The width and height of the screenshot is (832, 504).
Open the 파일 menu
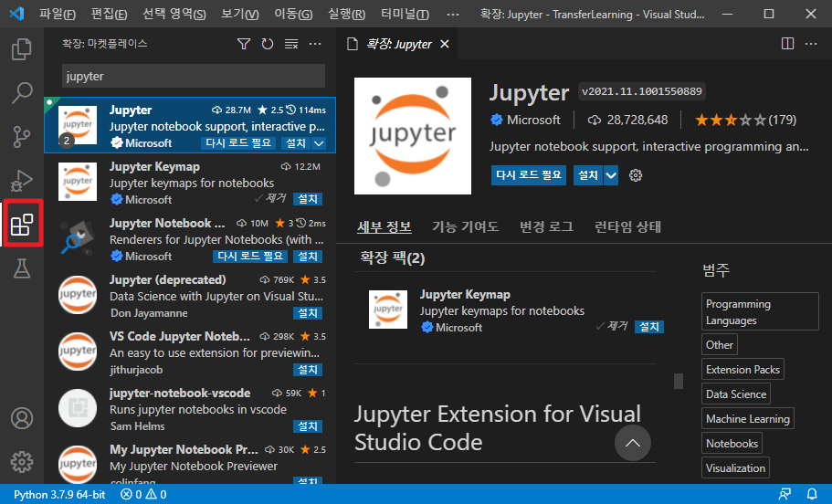pyautogui.click(x=57, y=15)
